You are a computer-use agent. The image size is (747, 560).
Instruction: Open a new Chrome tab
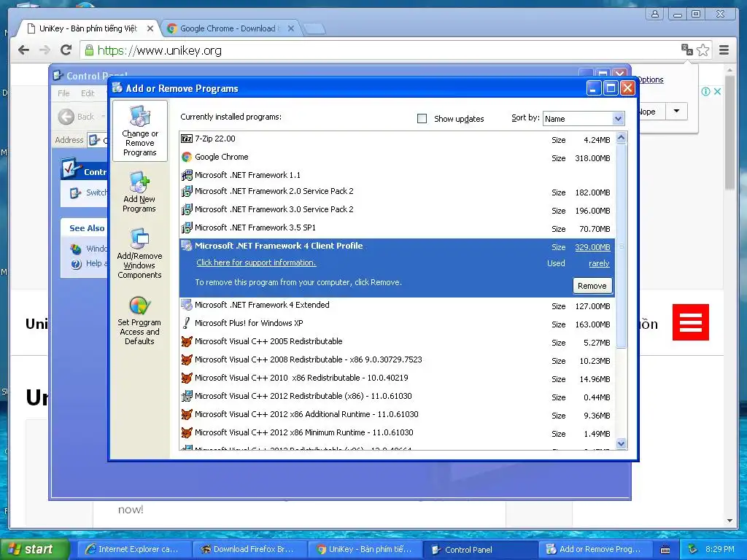click(x=314, y=29)
